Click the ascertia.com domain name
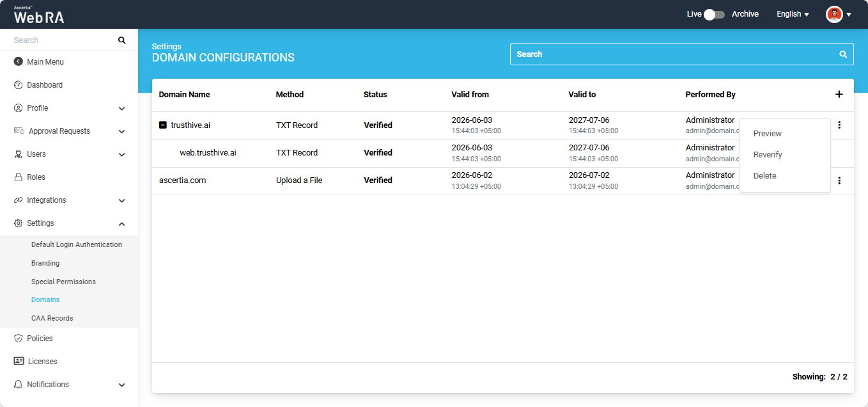 tap(182, 180)
